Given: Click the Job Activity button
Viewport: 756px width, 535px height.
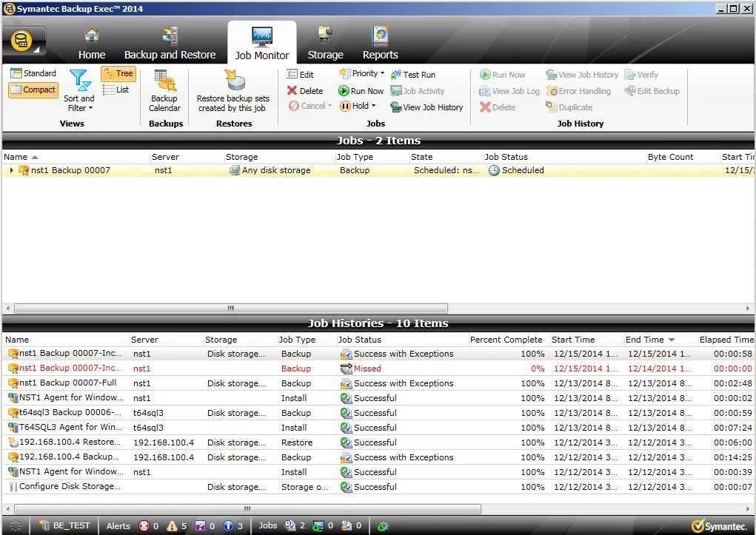Looking at the screenshot, I should tap(418, 90).
